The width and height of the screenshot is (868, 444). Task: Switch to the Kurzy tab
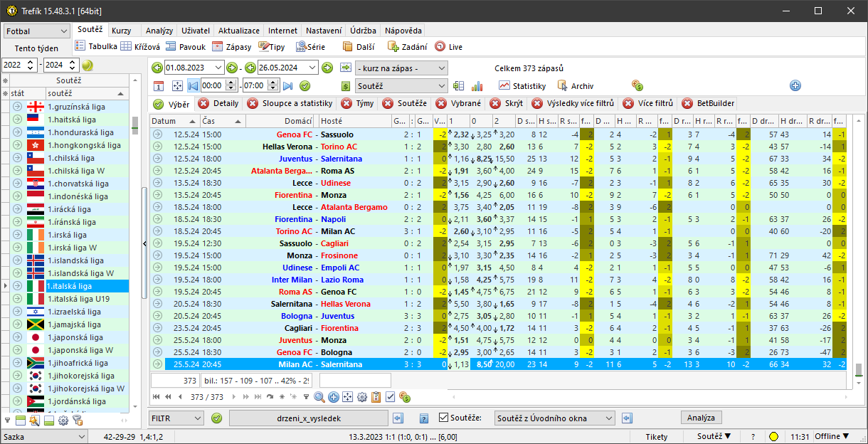click(122, 31)
